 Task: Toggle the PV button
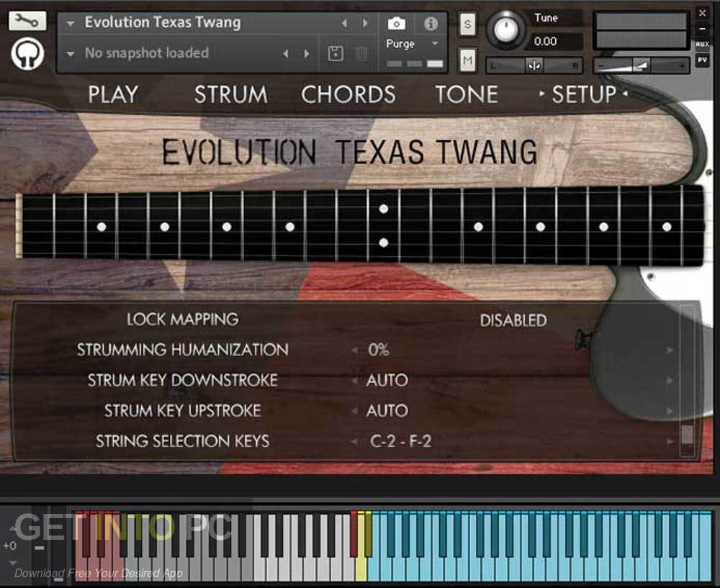click(x=702, y=60)
